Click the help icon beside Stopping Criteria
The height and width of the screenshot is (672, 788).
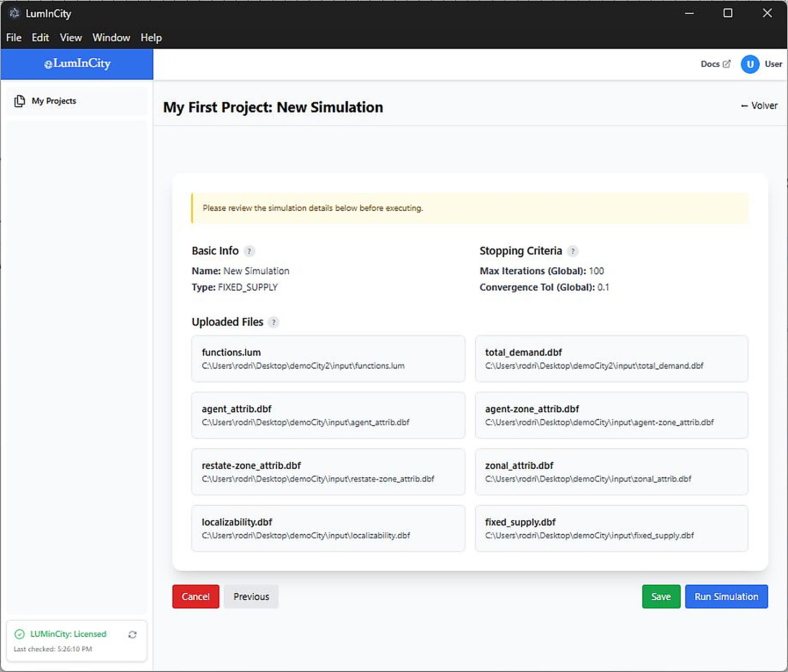(573, 251)
